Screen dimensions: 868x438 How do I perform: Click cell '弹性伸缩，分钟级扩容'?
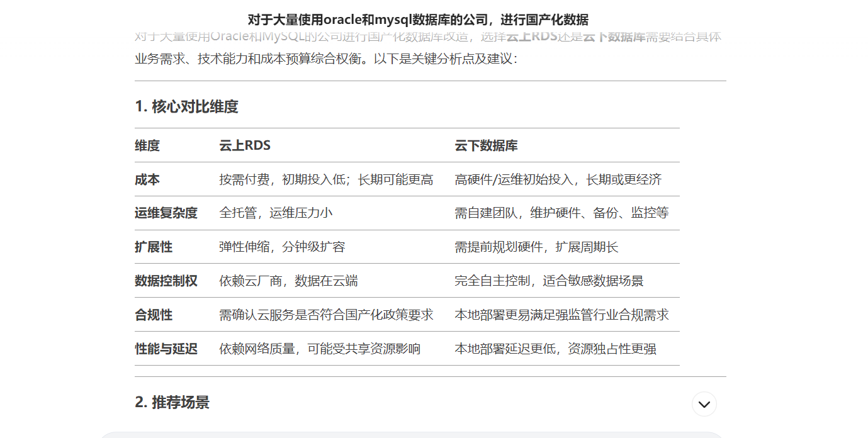click(x=282, y=247)
